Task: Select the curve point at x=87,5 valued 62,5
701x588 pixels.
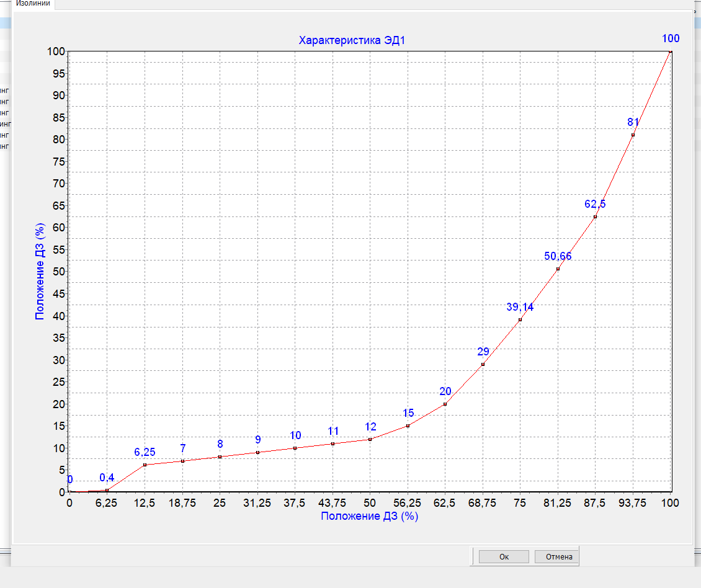Action: pos(596,216)
